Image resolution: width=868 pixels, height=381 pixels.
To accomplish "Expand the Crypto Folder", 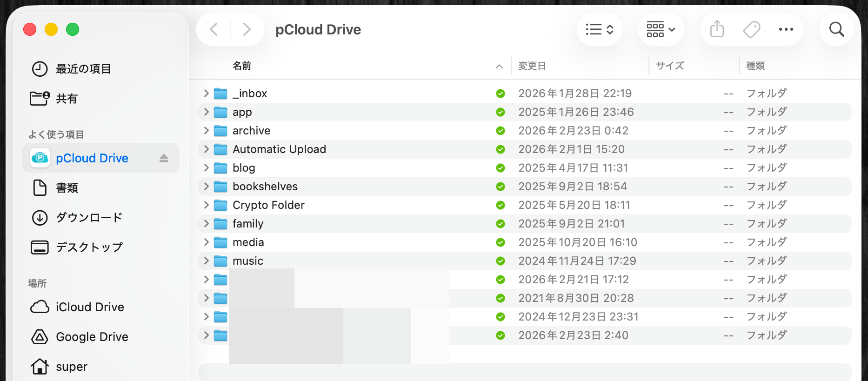I will (206, 205).
